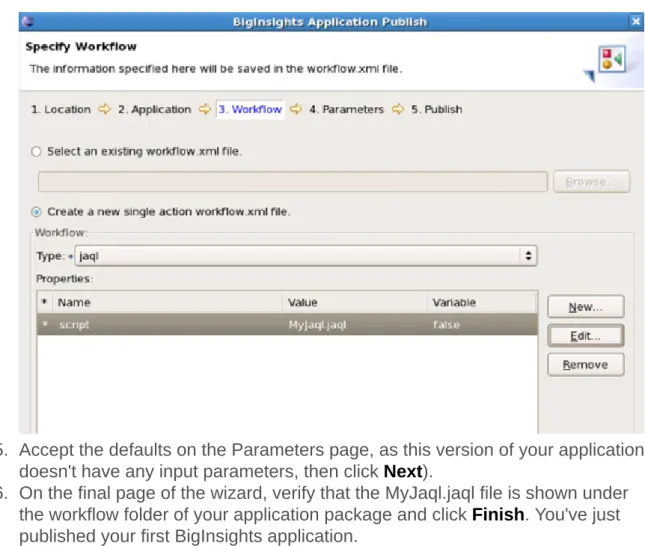The height and width of the screenshot is (546, 645).
Task: Select step 3. Workflow
Action: coord(250,109)
